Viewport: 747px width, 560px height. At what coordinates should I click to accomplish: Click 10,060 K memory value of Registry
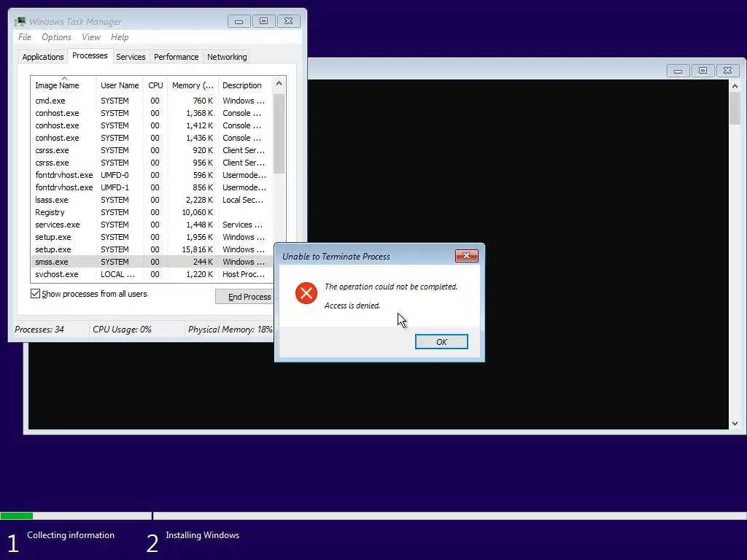click(197, 212)
